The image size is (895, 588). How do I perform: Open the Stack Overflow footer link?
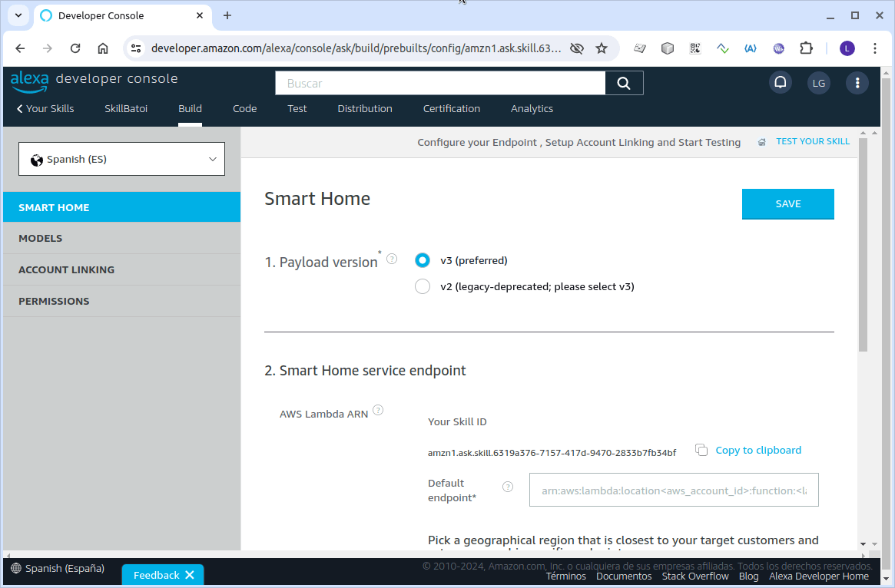pos(695,576)
